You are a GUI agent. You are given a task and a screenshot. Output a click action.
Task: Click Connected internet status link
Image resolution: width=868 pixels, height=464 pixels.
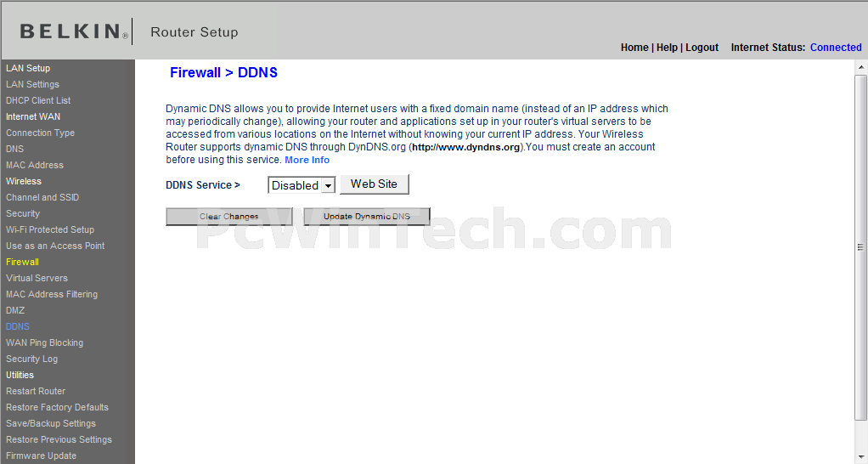836,48
